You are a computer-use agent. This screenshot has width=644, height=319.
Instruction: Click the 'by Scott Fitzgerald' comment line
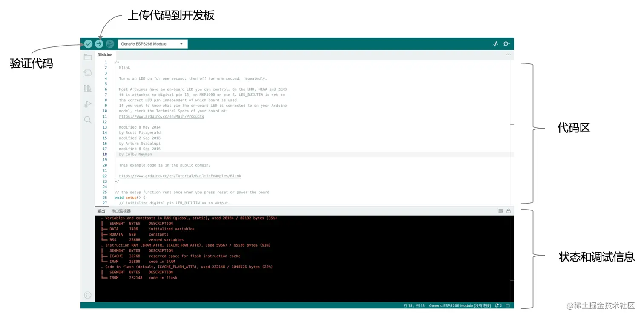tap(140, 132)
